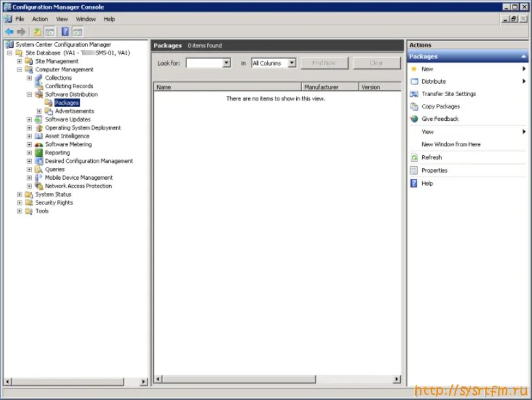Viewport: 532px width, 400px height.
Task: Click the Desired Configuration Management icon
Action: 39,161
